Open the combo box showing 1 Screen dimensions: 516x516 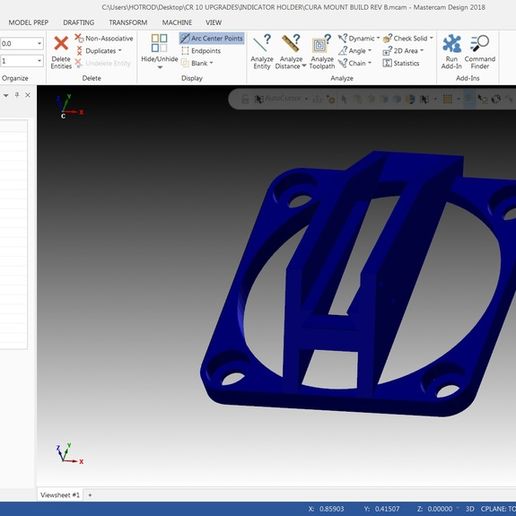(21, 61)
